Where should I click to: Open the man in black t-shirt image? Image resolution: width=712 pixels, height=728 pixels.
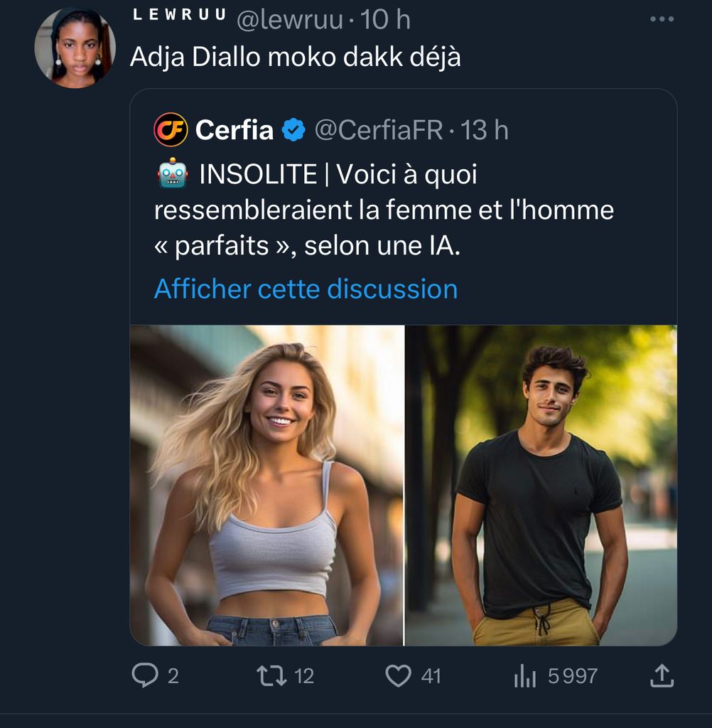(x=541, y=486)
